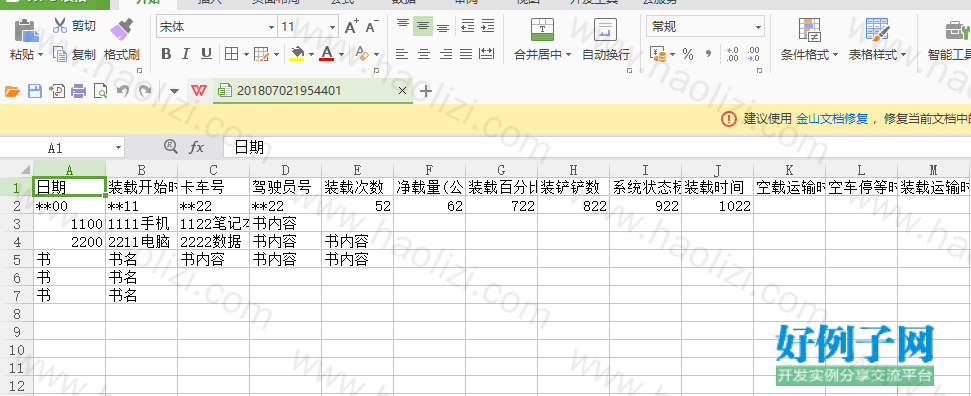The image size is (971, 396).
Task: Activate the Format Painter (格式刷) brush
Action: click(x=121, y=29)
